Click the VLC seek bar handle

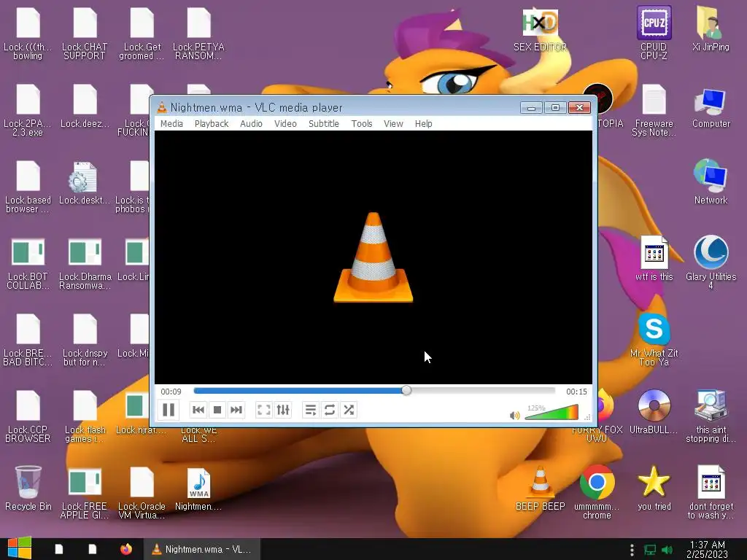[x=406, y=391]
